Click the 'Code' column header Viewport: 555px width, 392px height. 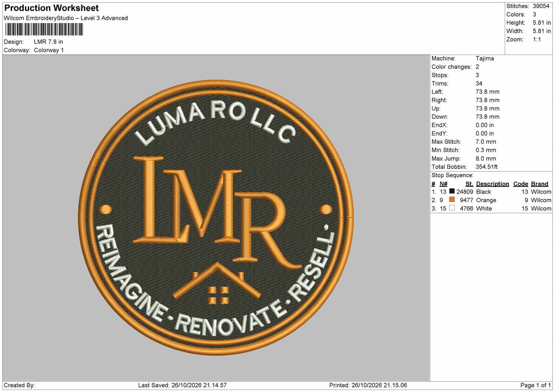pyautogui.click(x=521, y=184)
